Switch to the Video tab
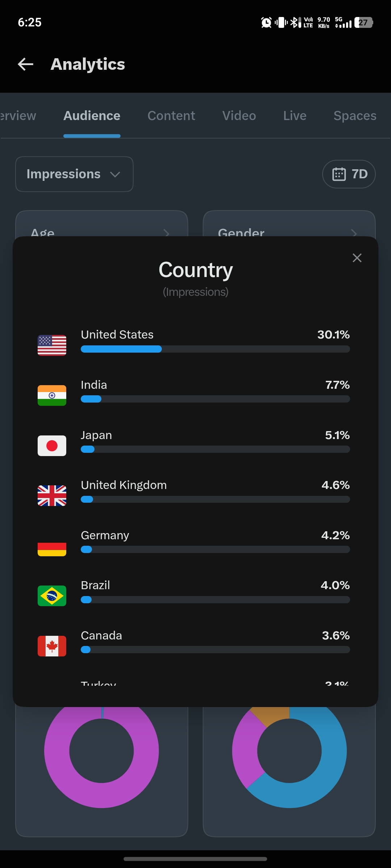Image resolution: width=391 pixels, height=868 pixels. coord(239,116)
